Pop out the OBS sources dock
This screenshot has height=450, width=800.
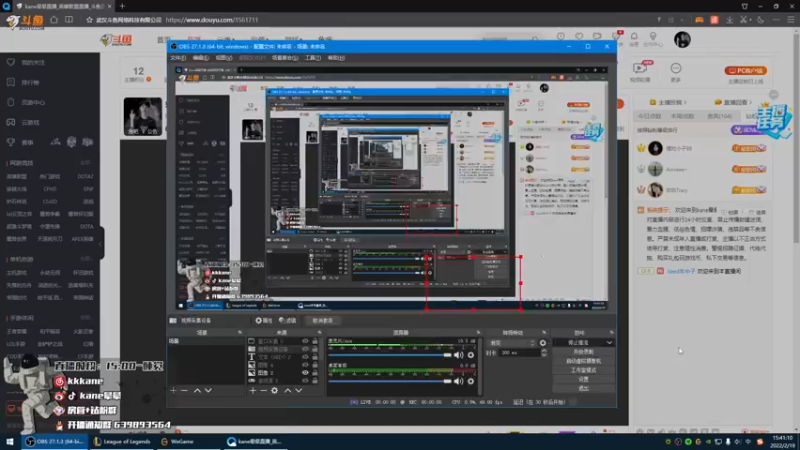coord(319,333)
